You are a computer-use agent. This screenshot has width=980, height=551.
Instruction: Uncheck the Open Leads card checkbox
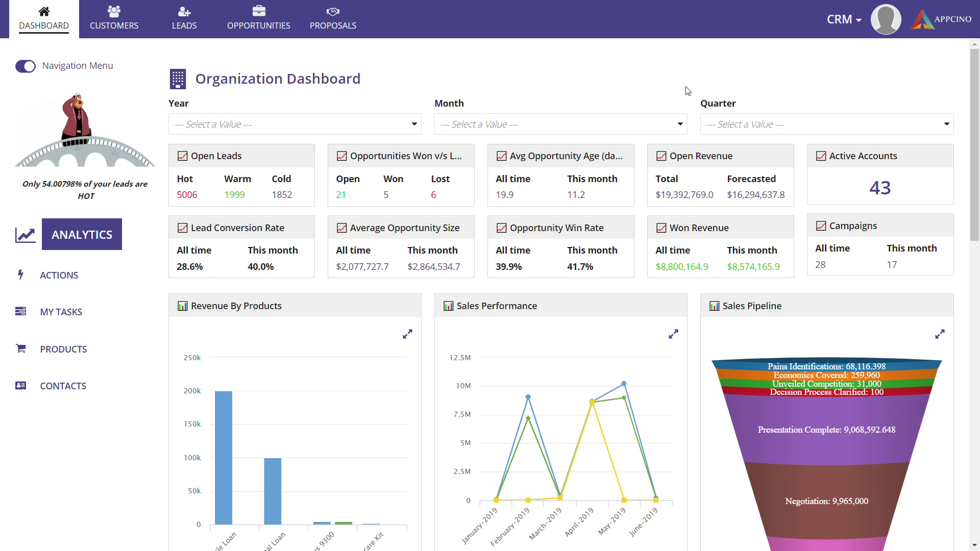182,156
